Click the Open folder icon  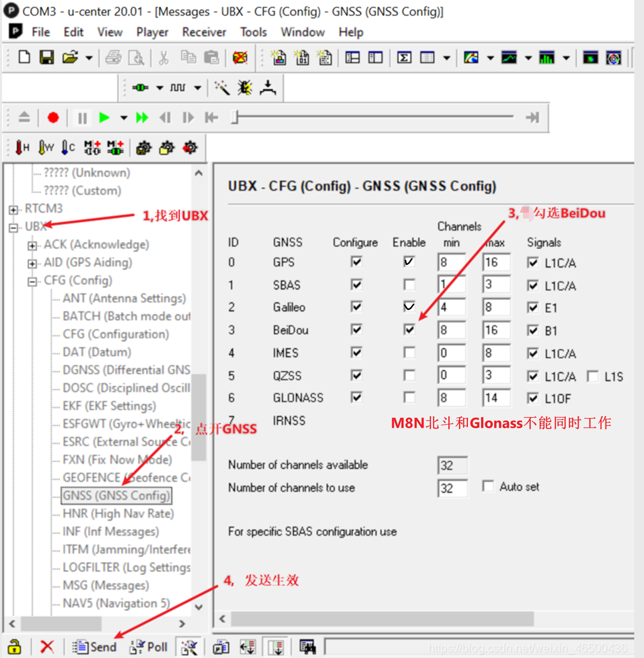pyautogui.click(x=70, y=58)
